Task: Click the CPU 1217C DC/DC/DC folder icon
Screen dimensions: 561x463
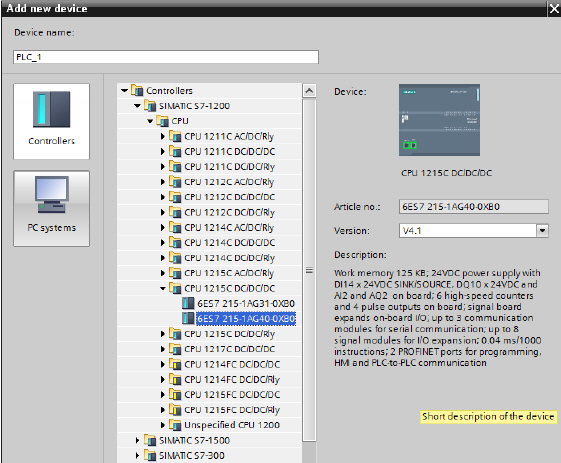Action: (x=175, y=349)
